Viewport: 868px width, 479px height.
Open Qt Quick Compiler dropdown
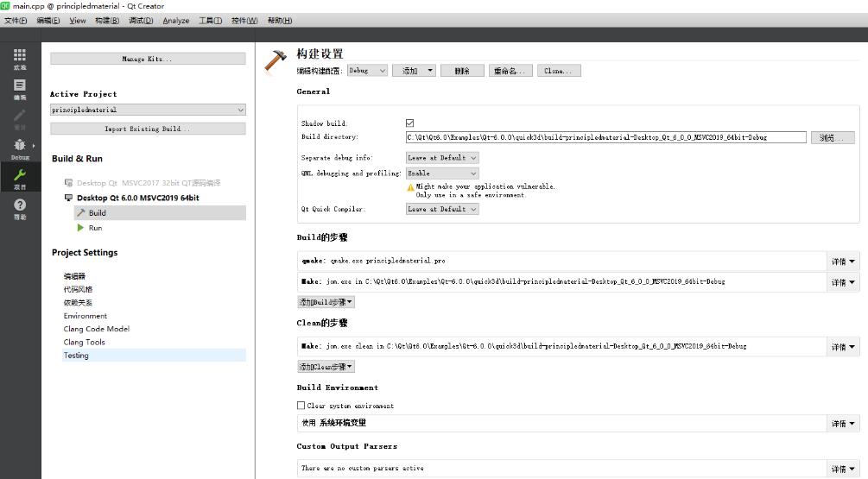point(442,209)
